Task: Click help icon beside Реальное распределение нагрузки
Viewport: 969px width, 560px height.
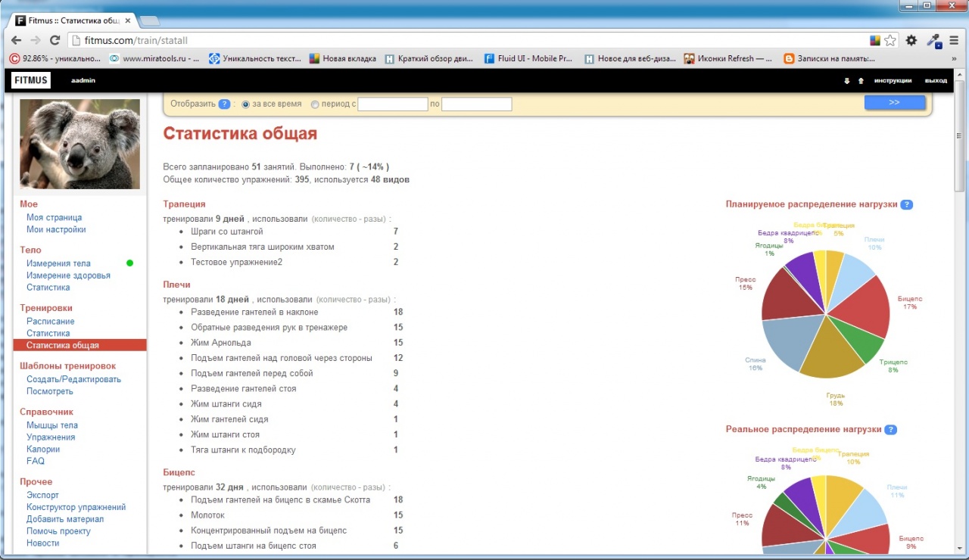Action: point(890,430)
